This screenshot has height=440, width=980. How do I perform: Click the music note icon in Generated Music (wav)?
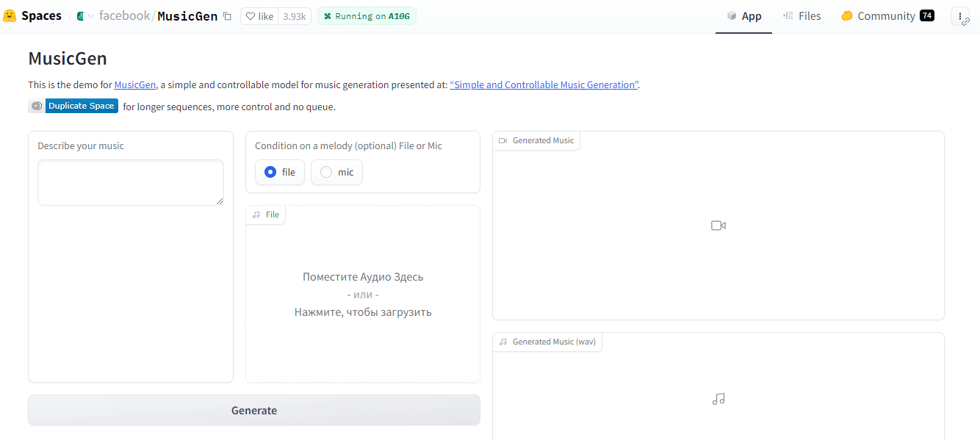click(x=718, y=399)
